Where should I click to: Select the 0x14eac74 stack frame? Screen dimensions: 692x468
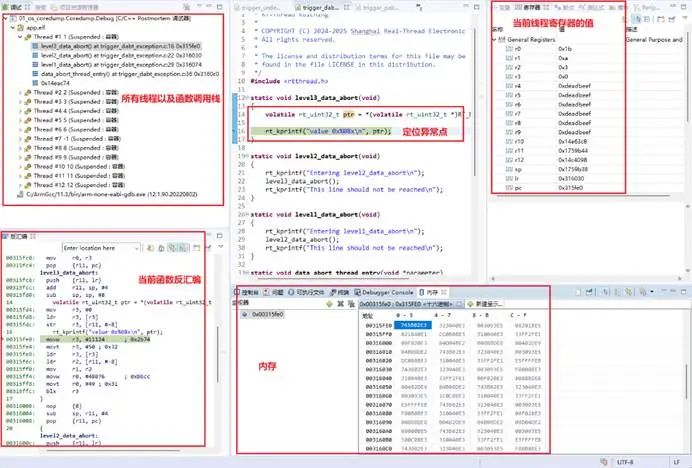coord(51,83)
